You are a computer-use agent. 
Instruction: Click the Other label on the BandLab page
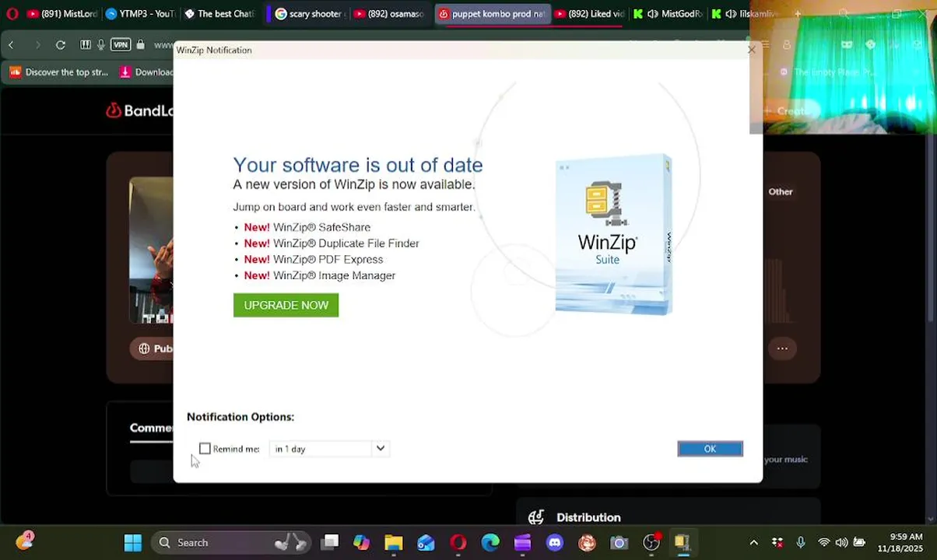[781, 191]
